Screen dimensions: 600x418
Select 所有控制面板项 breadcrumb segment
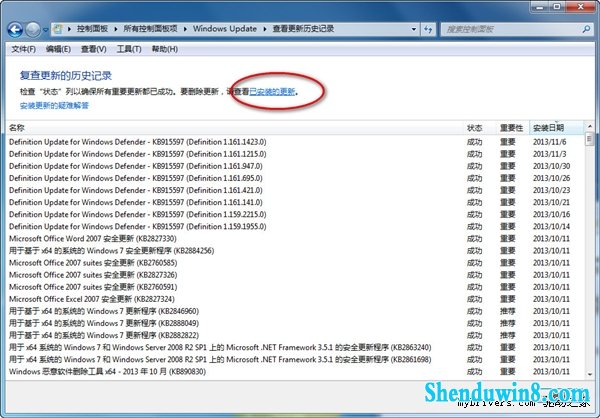click(x=150, y=29)
